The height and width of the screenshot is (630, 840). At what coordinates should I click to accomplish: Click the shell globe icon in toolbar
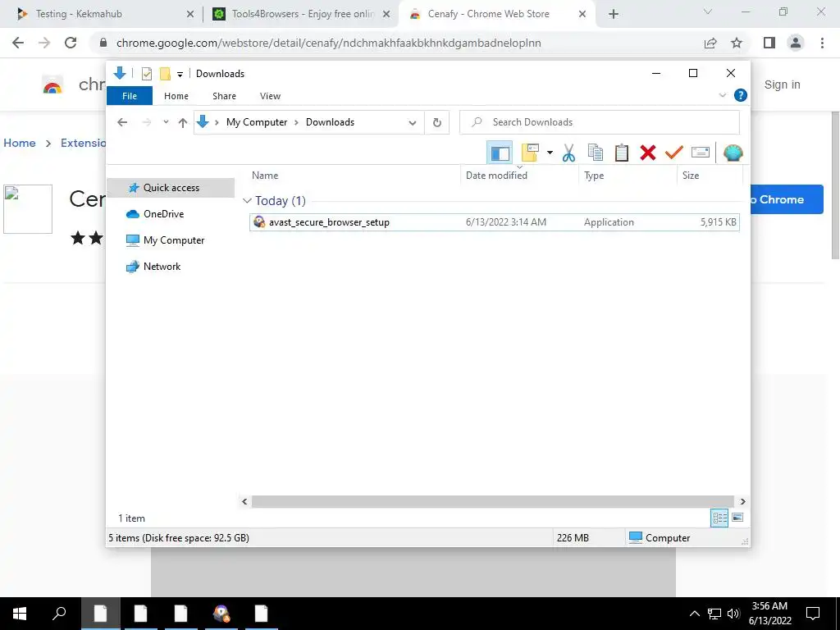coord(733,153)
